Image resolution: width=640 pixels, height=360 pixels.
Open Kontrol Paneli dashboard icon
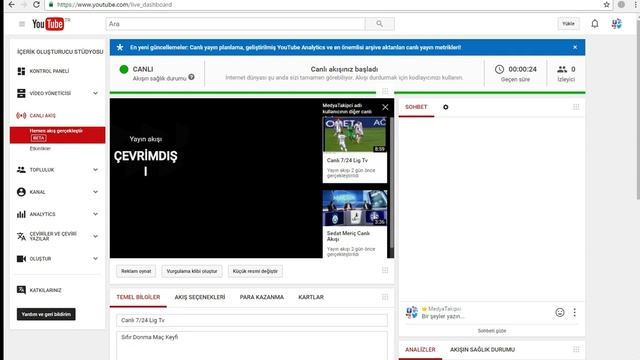21,71
